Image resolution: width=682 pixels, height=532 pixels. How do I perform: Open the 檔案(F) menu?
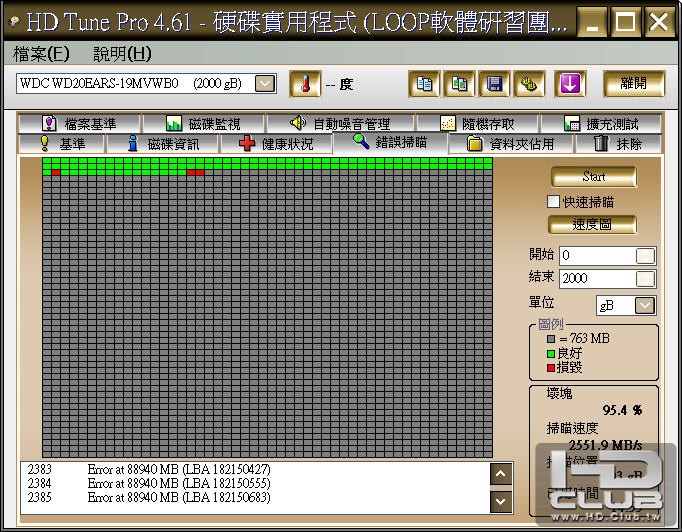pos(41,54)
